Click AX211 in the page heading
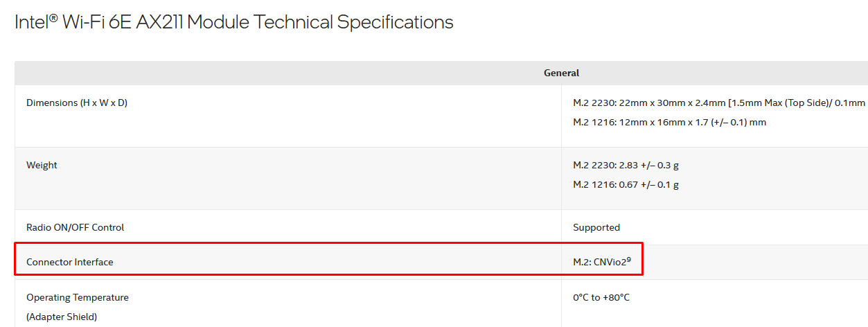This screenshot has width=868, height=327. [160, 22]
